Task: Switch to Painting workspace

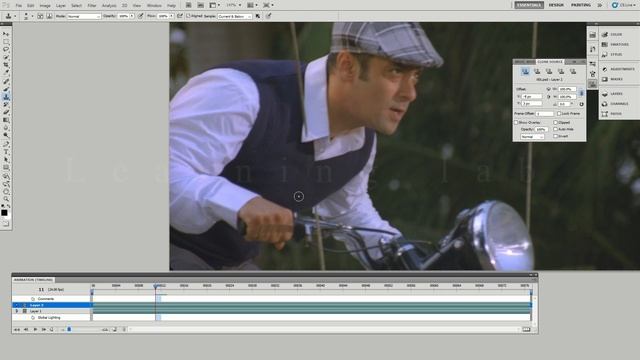Action: (581, 5)
